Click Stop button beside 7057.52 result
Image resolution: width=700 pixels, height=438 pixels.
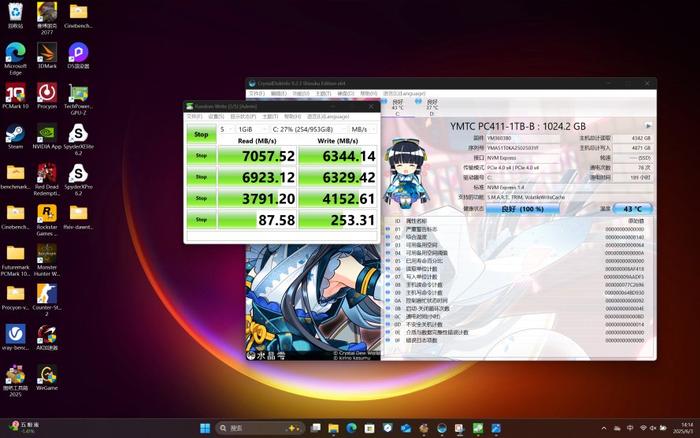(x=201, y=156)
